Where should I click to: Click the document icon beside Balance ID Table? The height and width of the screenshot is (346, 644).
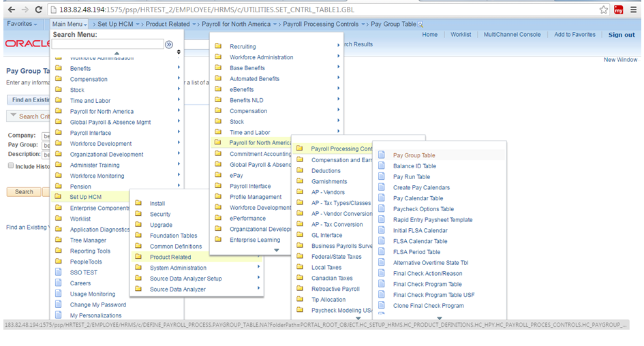click(x=382, y=166)
